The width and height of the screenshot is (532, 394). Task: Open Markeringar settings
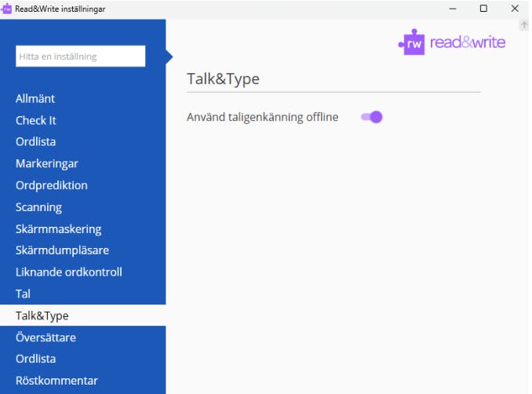47,163
